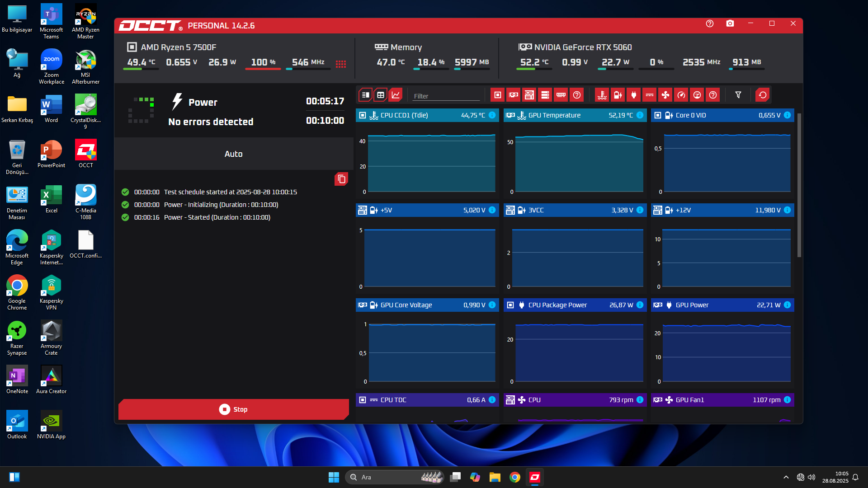Open File Explorer from the taskbar
868x488 pixels.
point(495,477)
